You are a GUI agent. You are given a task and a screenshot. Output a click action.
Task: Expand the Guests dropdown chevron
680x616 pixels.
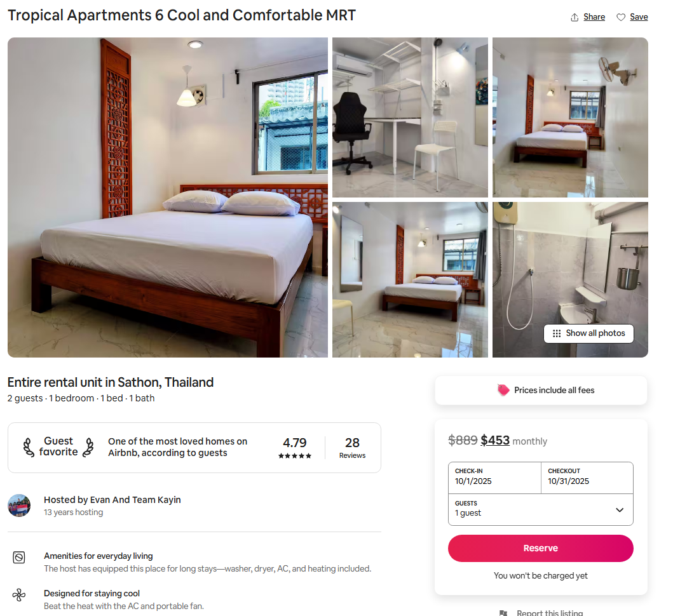[x=620, y=510]
